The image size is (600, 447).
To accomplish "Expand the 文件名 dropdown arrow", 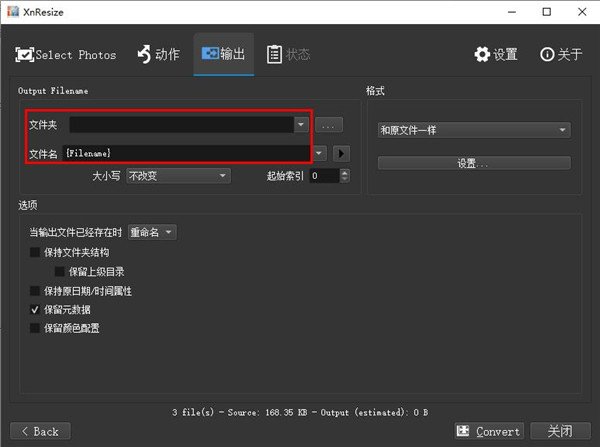I will click(319, 153).
